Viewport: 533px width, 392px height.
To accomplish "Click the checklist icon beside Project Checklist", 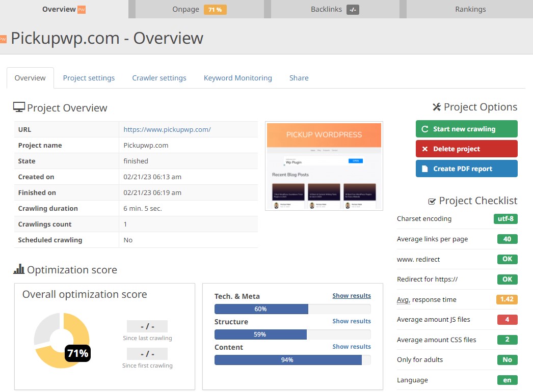I will point(432,202).
